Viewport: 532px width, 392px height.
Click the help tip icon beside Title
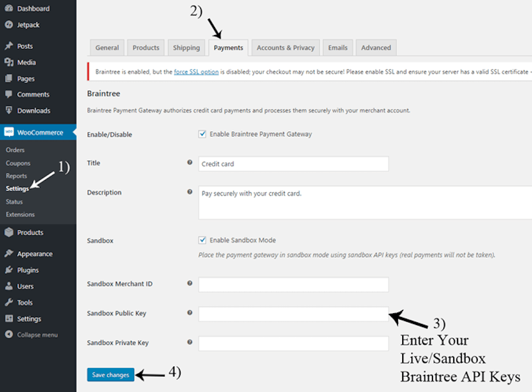coord(190,162)
